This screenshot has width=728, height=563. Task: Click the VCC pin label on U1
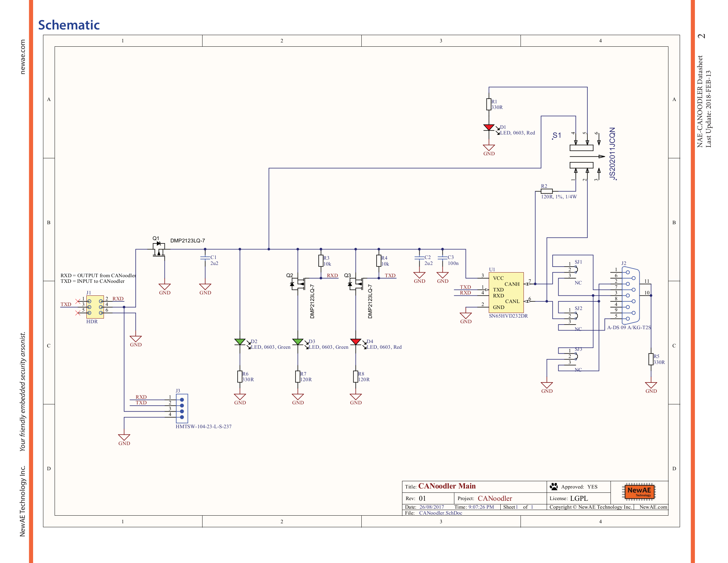click(498, 278)
